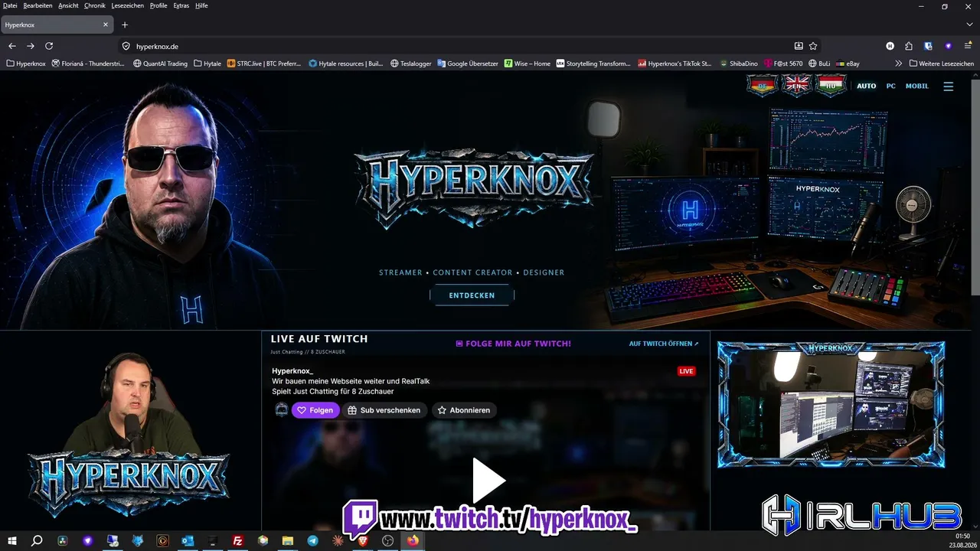980x551 pixels.
Task: Open FileZilla from the taskbar
Action: (x=237, y=541)
